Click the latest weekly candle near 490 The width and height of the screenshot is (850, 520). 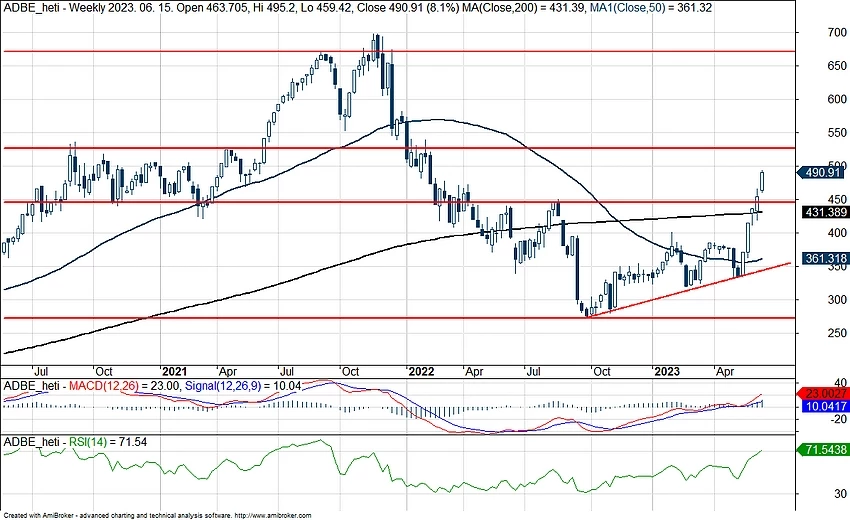click(x=762, y=181)
